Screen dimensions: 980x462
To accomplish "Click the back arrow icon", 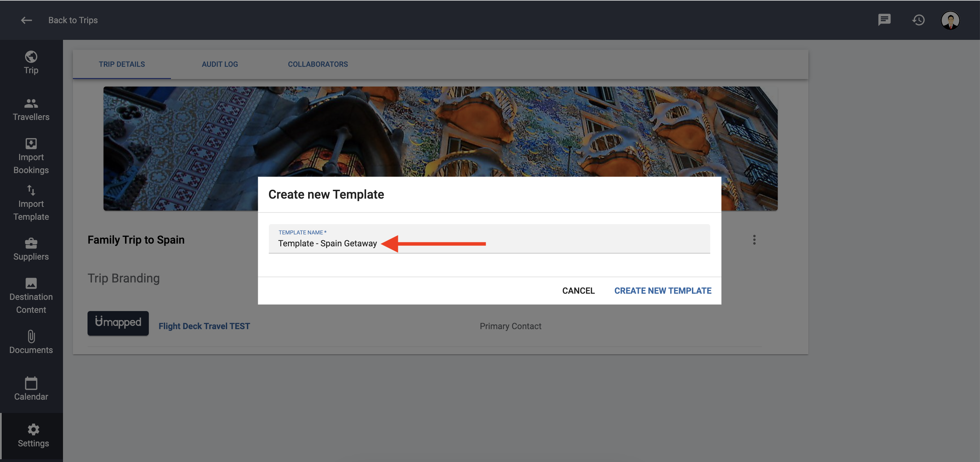I will (26, 20).
